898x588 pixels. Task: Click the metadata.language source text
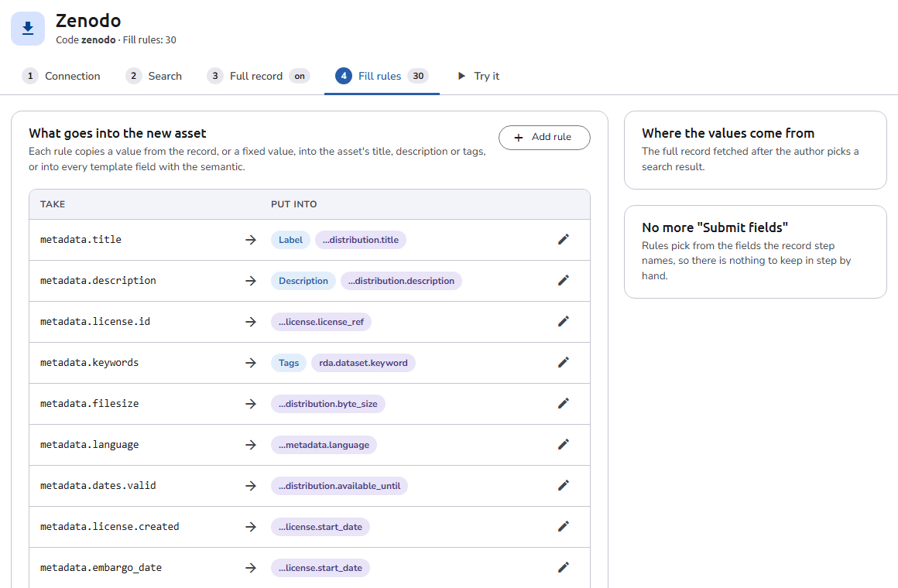(x=89, y=444)
